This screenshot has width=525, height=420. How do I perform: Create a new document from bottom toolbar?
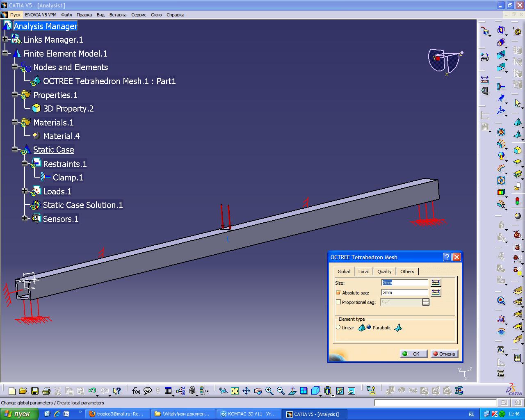[12, 391]
